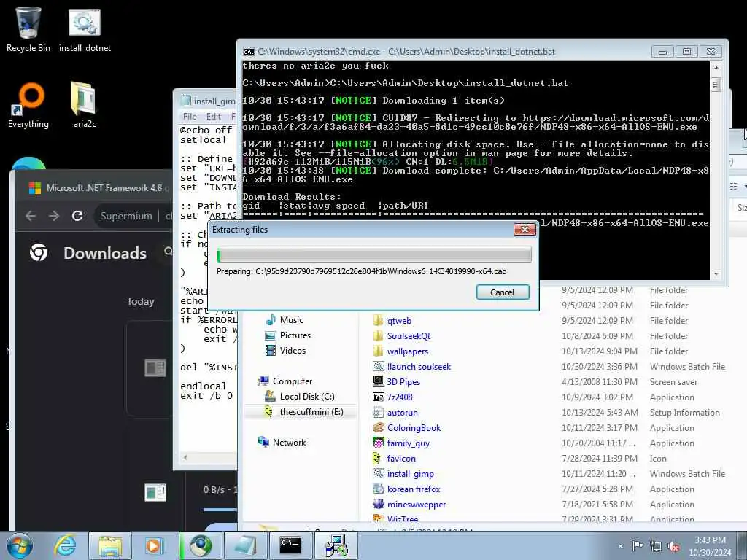
Task: Select the !launch soulseek batch file
Action: [411, 366]
